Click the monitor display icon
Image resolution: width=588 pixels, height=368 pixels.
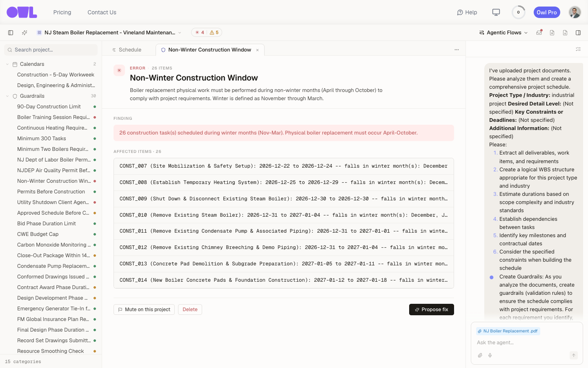496,12
